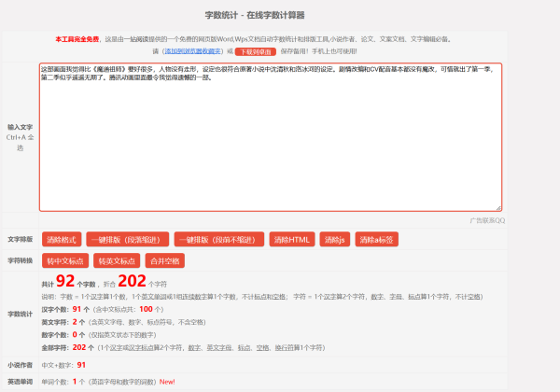The height and width of the screenshot is (392, 560).
Task: Click the 小说作者 row label
Action: tap(20, 365)
